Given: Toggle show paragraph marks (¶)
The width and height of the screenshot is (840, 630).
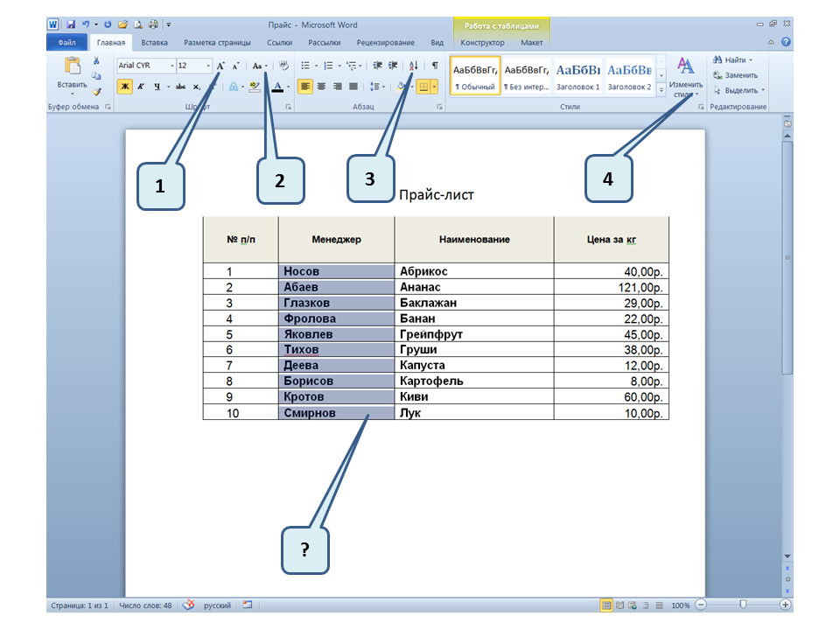Looking at the screenshot, I should [435, 66].
